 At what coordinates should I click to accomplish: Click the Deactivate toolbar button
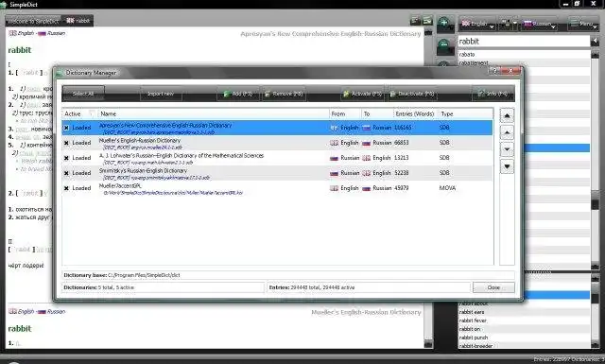(x=412, y=94)
